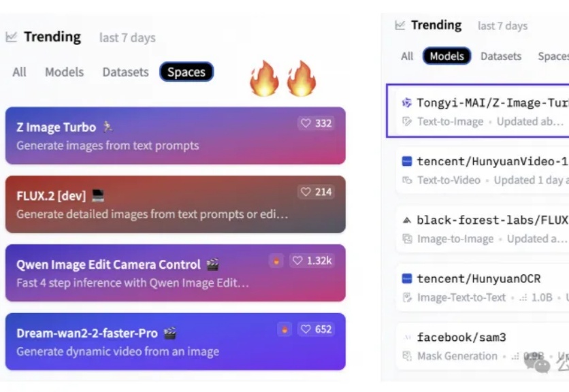Click the fire badge on Dream-wan2-2-faster-Pro card

coord(284,329)
